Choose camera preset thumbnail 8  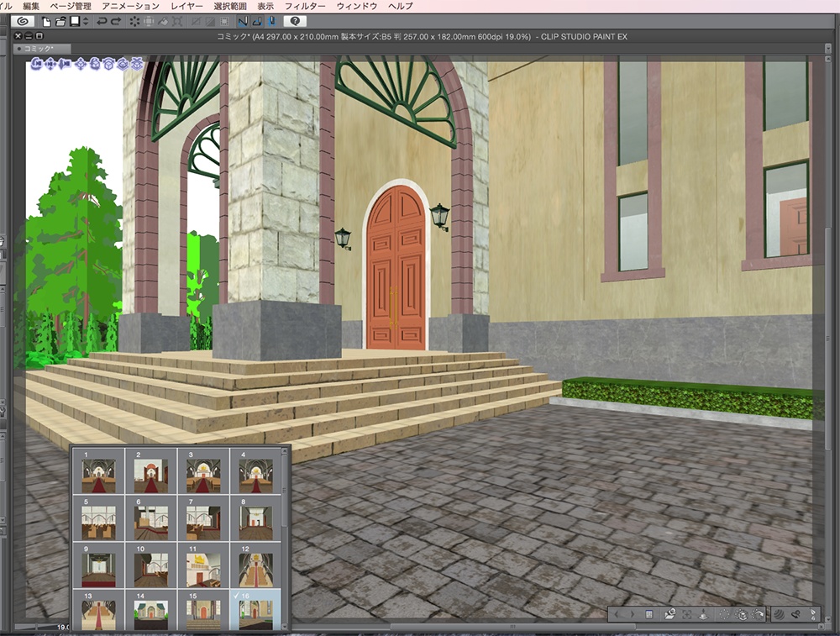coord(255,518)
